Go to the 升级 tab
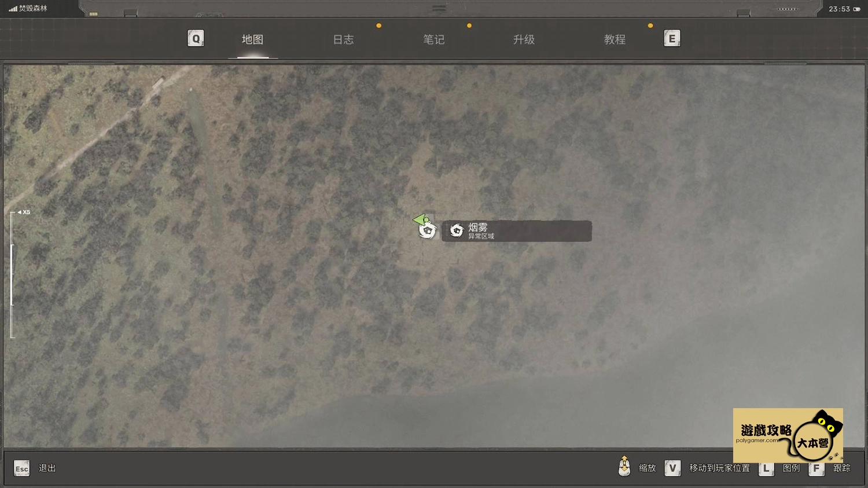Image resolution: width=868 pixels, height=488 pixels. coord(524,39)
